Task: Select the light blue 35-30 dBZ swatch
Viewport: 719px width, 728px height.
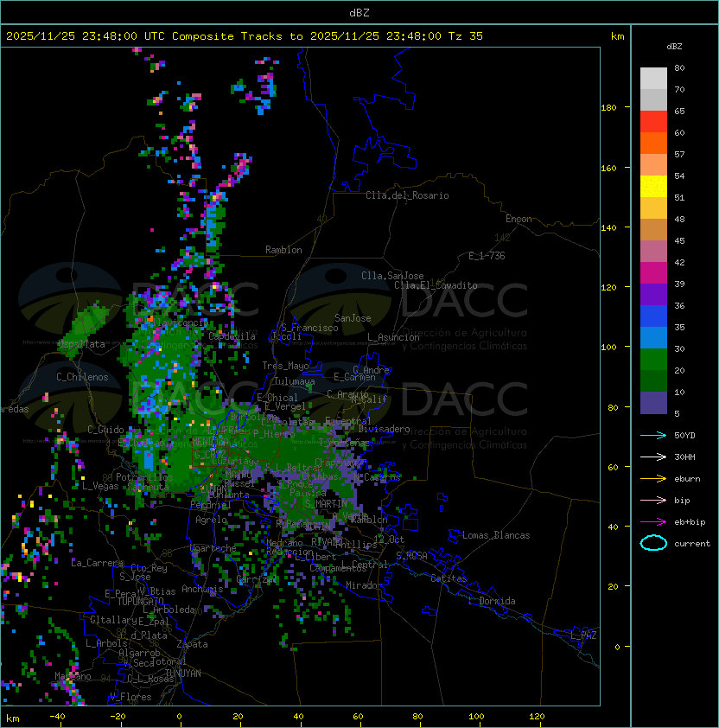Action: pyautogui.click(x=653, y=337)
